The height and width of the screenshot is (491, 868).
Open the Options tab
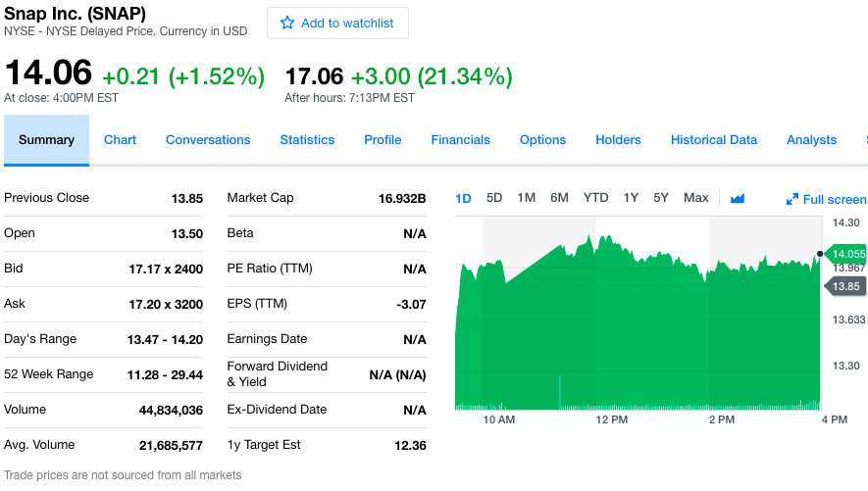click(x=542, y=140)
